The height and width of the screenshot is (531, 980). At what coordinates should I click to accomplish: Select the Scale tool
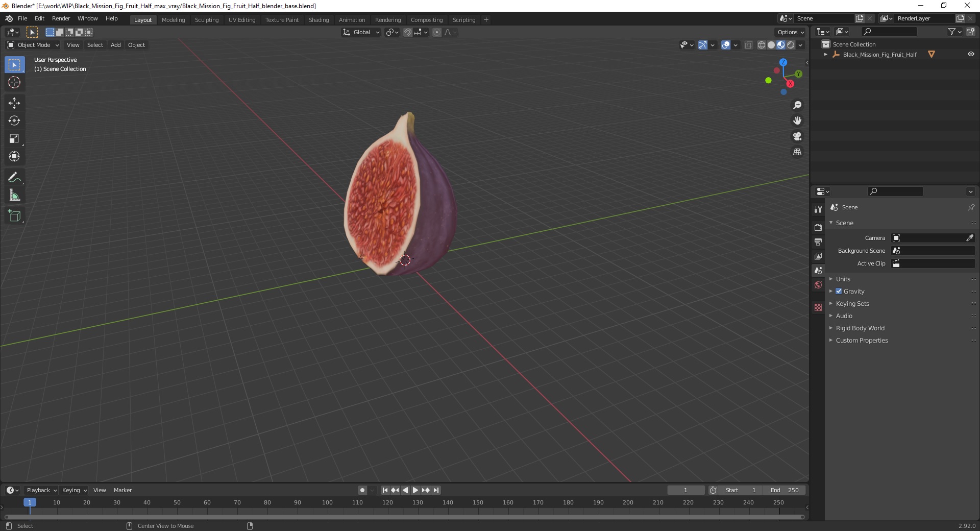click(x=14, y=139)
